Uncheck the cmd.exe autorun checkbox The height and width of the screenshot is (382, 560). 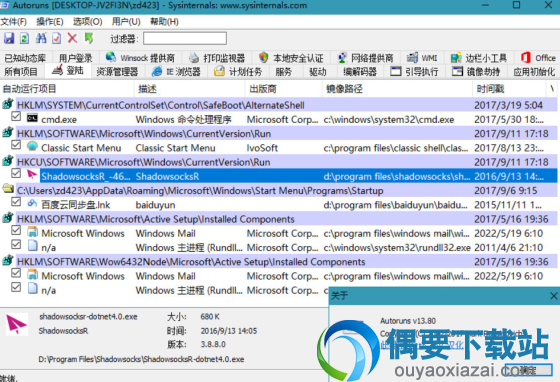[16, 116]
